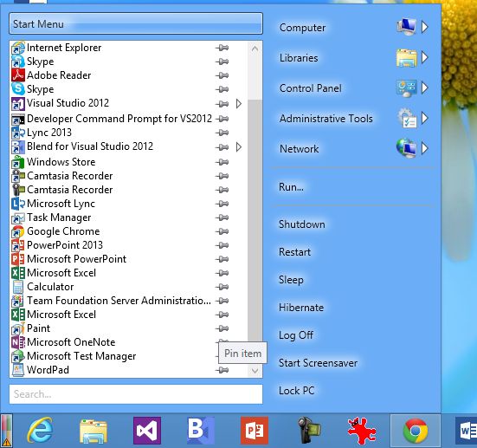Choose Hibernate from the menu
The image size is (477, 448).
pos(301,308)
